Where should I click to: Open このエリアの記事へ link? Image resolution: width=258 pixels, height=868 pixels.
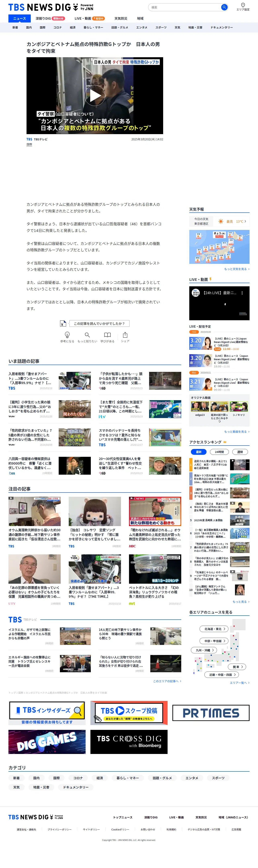167,681
